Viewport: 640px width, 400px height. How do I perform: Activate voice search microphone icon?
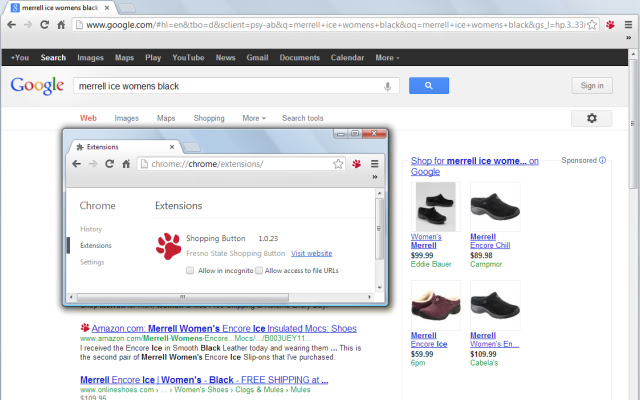387,86
